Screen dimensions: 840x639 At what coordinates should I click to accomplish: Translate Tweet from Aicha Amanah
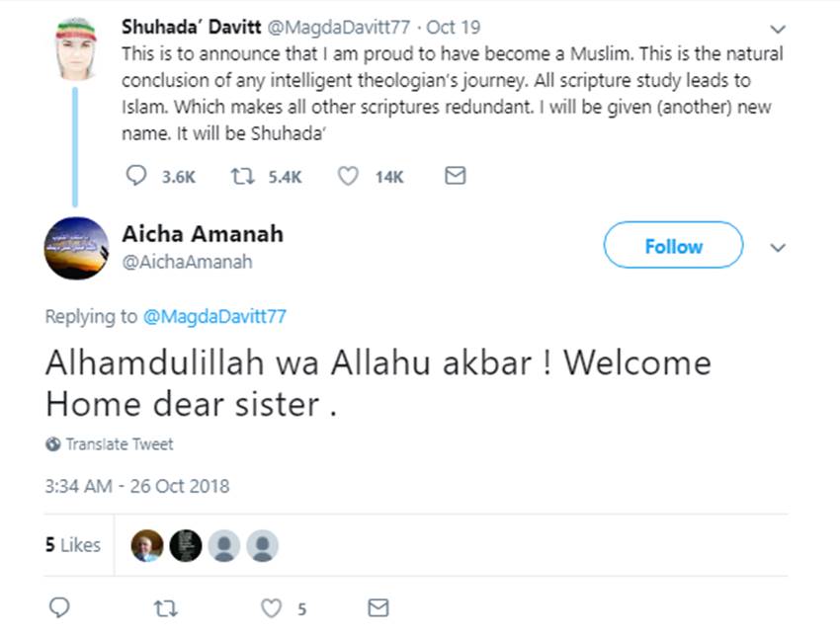pyautogui.click(x=119, y=444)
